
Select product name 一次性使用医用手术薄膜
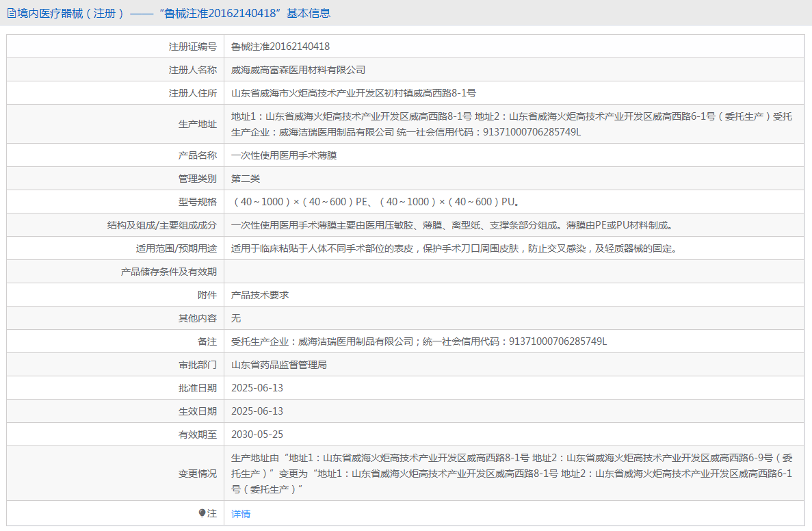coord(284,155)
